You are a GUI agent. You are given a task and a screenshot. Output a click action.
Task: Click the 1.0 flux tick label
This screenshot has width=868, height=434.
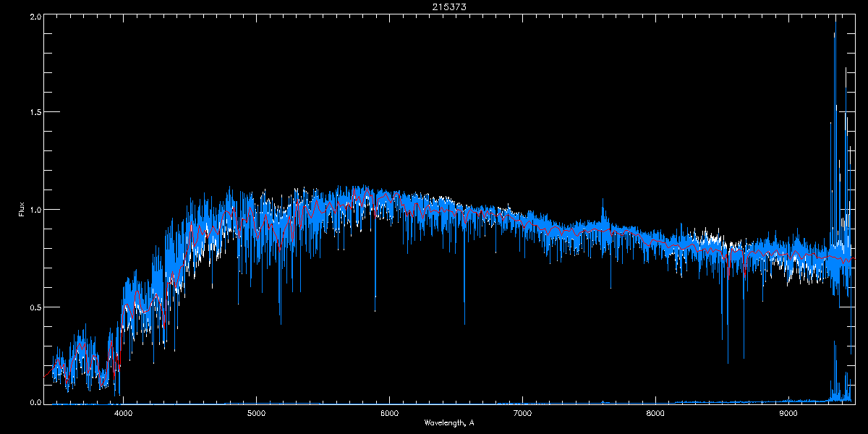tap(33, 210)
